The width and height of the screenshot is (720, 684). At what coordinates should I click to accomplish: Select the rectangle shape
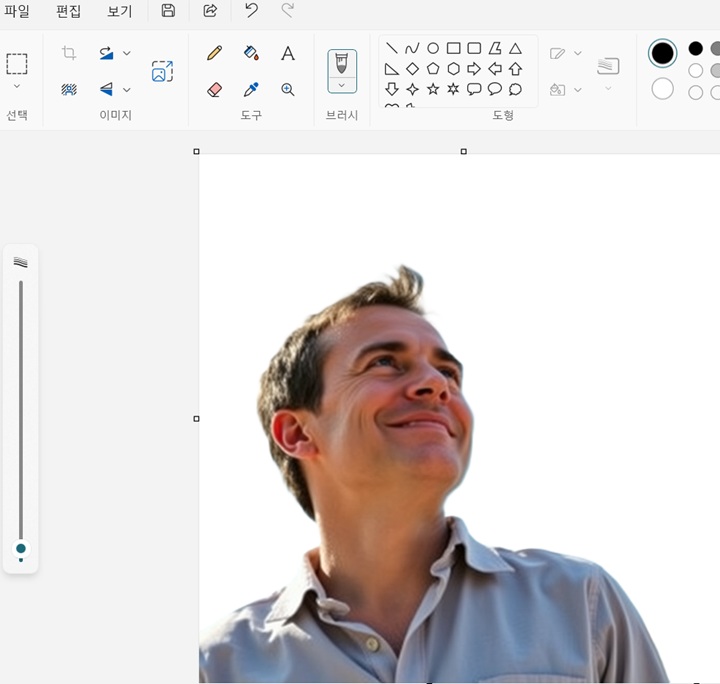[454, 48]
